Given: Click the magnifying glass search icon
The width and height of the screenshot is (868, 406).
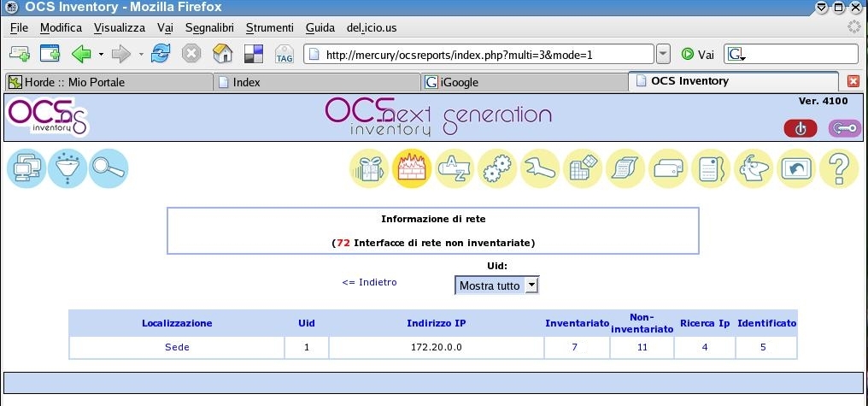Looking at the screenshot, I should coord(108,168).
